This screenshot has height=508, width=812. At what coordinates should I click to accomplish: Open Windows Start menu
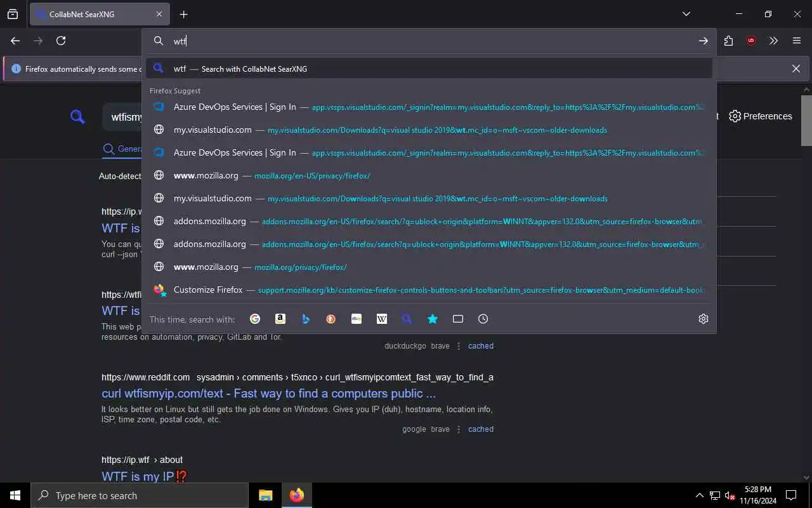pos(15,495)
